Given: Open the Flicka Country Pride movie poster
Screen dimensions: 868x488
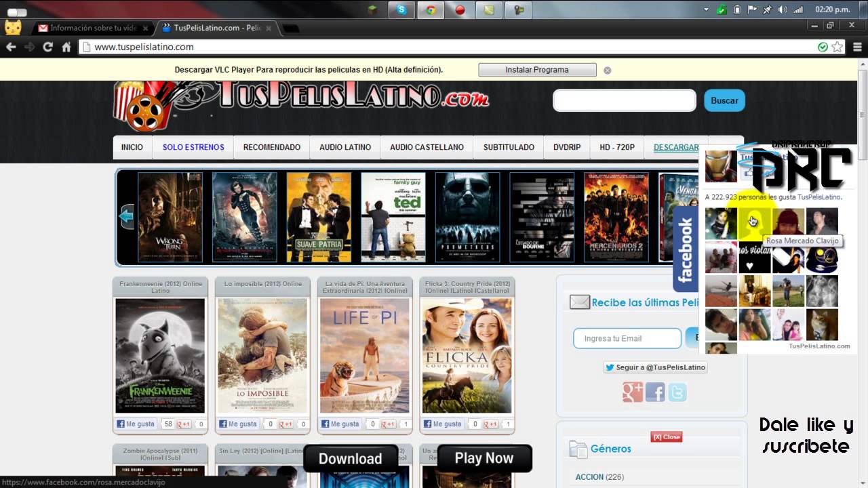Looking at the screenshot, I should point(467,356).
